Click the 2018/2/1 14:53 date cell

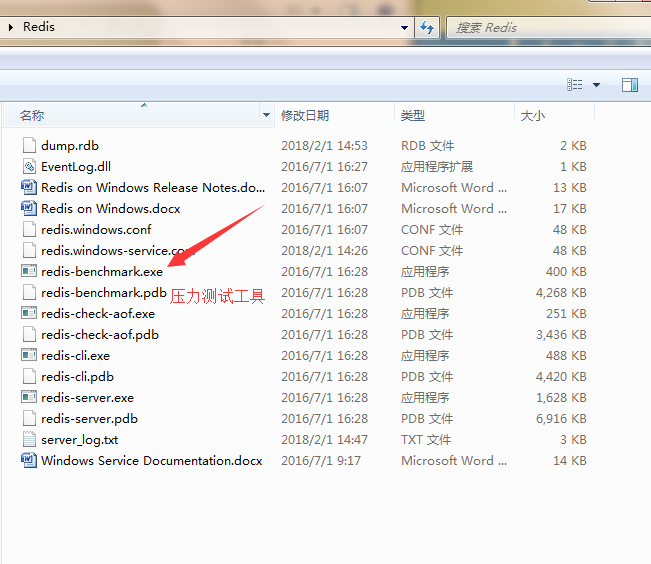tap(324, 146)
